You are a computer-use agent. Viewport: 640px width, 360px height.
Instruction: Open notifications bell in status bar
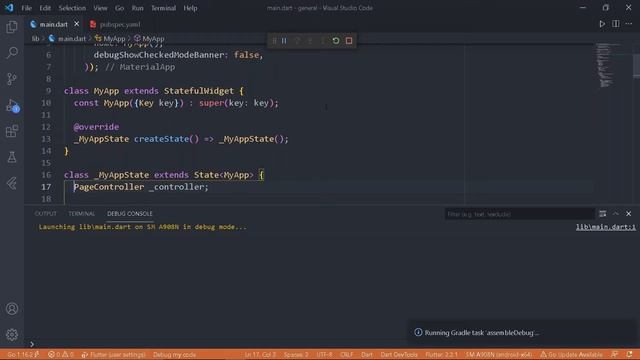[x=629, y=355]
